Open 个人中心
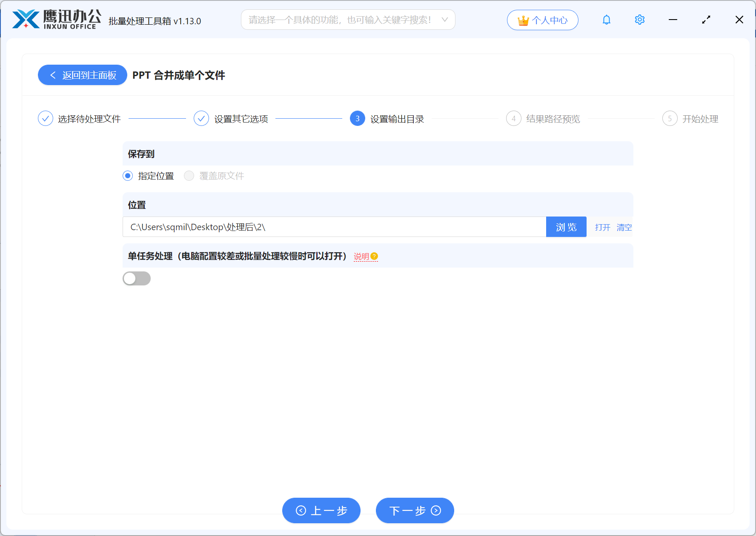 542,20
